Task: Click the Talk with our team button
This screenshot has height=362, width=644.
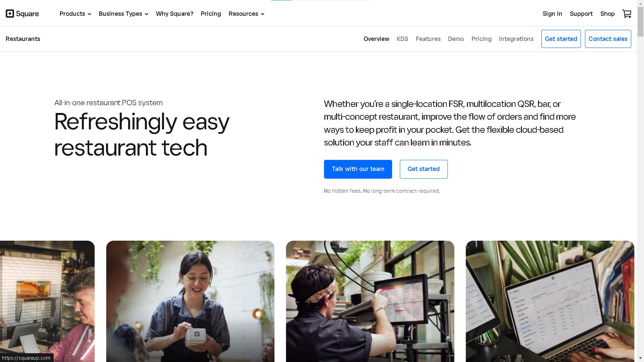Action: pyautogui.click(x=358, y=169)
